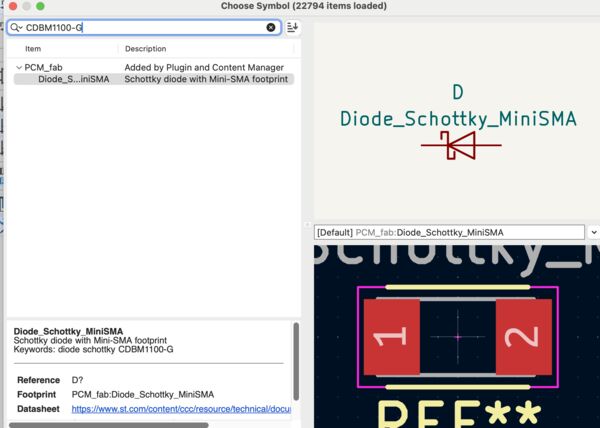
Task: Select Diode_S...iniSMA symbol row
Action: [154, 79]
